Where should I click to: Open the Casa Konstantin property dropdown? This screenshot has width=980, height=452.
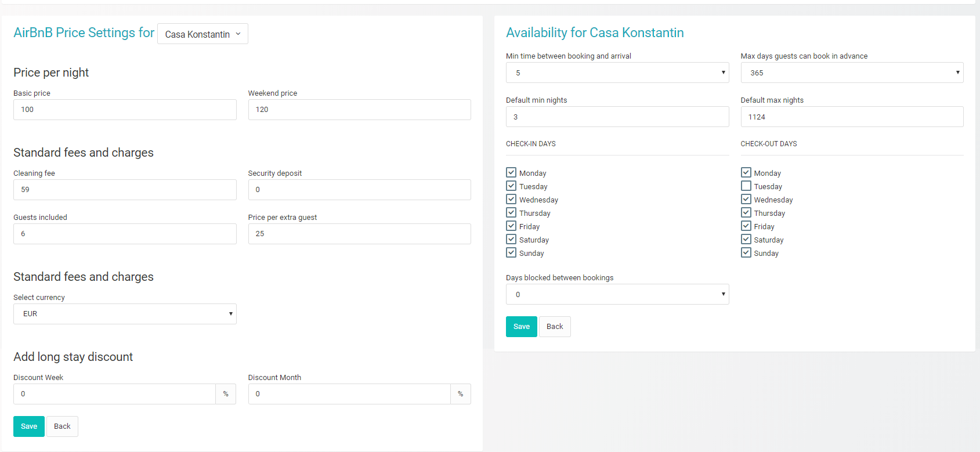pyautogui.click(x=202, y=34)
